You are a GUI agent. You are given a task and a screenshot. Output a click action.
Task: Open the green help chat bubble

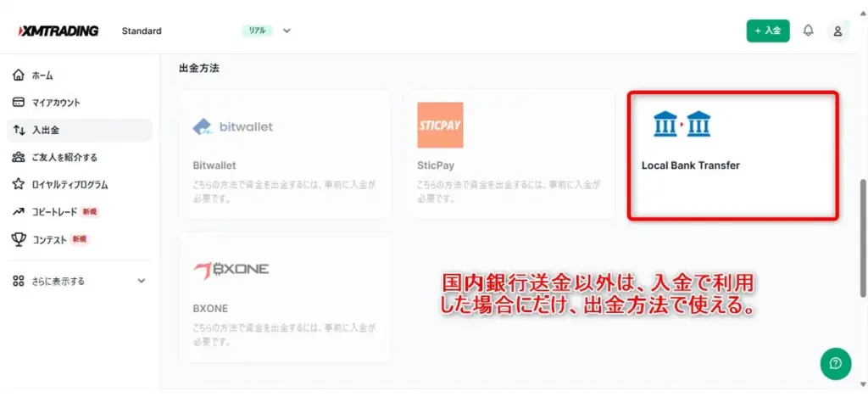click(835, 364)
